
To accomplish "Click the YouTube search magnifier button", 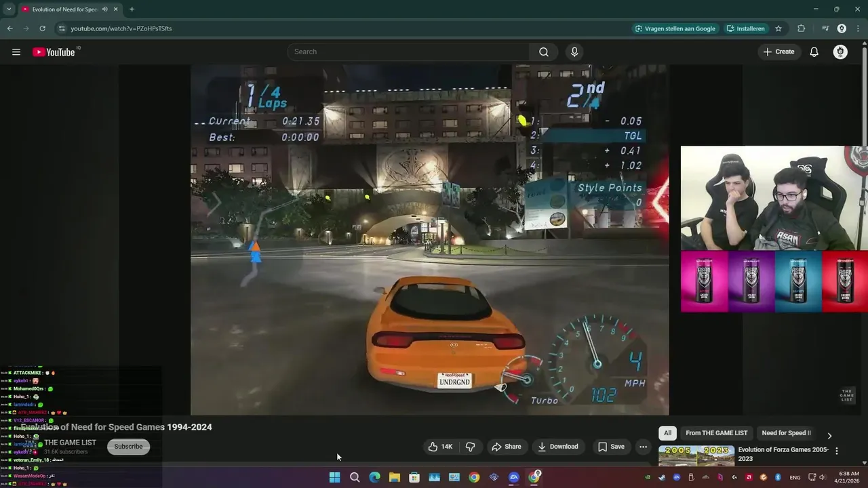I will tap(544, 52).
